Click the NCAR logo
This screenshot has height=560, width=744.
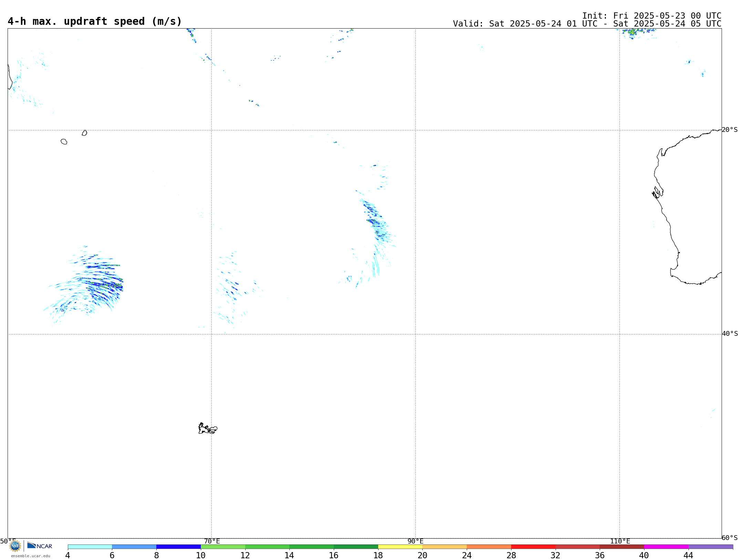[40, 546]
